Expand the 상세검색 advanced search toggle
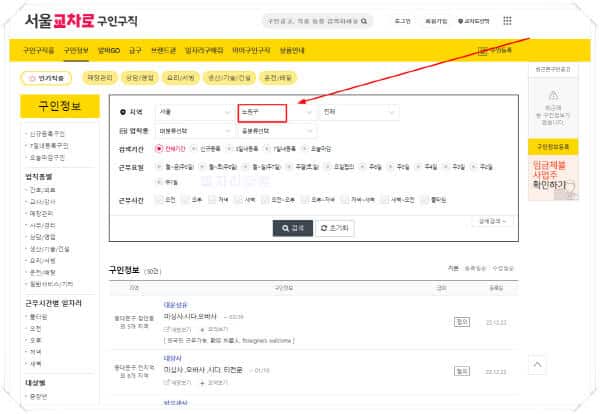Image resolution: width=600 pixels, height=414 pixels. pyautogui.click(x=492, y=221)
